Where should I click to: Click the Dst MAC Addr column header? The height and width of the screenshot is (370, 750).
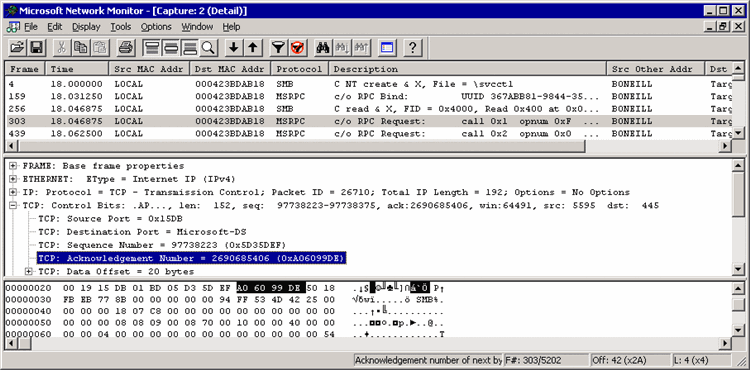pos(230,69)
